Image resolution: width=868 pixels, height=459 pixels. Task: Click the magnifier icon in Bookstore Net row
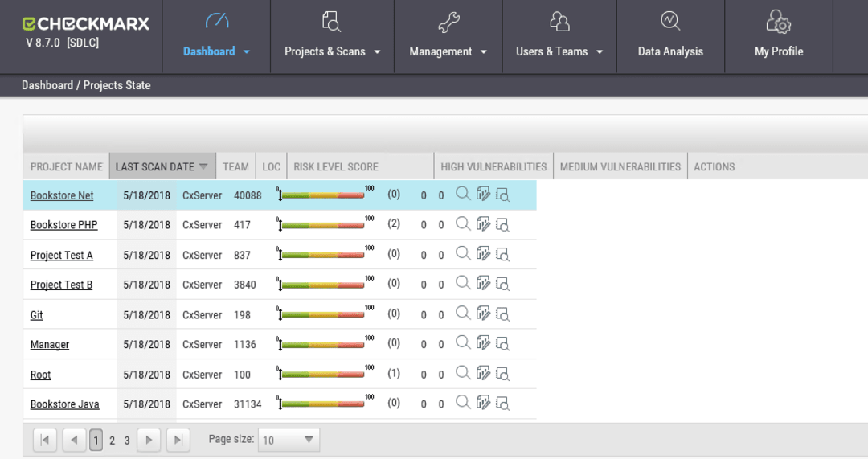pyautogui.click(x=463, y=194)
